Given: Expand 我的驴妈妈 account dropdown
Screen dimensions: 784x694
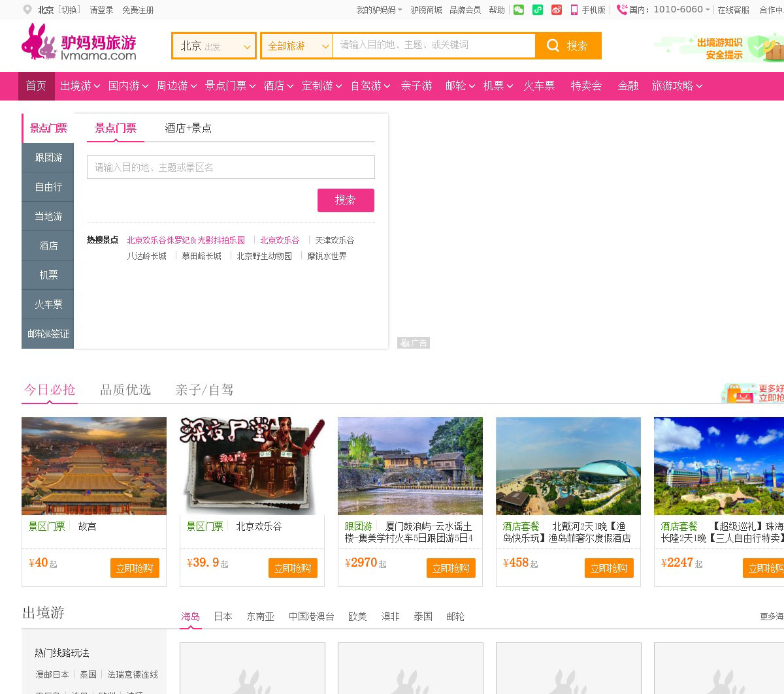Looking at the screenshot, I should pyautogui.click(x=379, y=10).
